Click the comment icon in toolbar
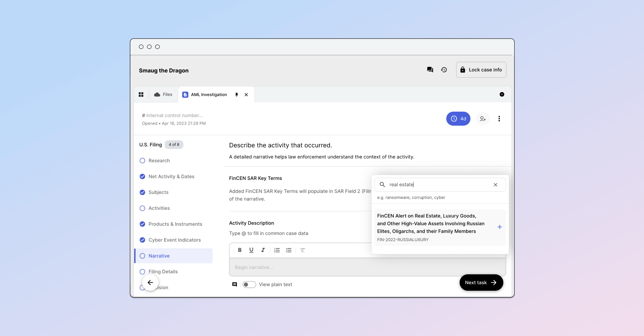644x336 pixels. (234, 284)
